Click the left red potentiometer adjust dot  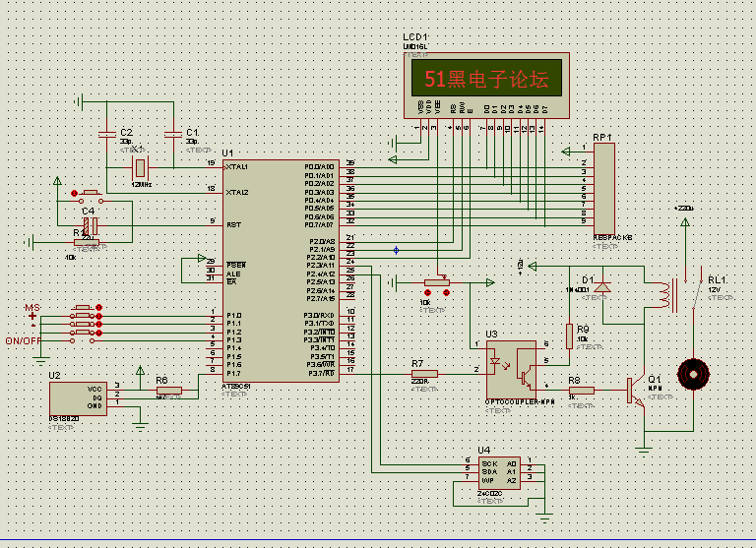(427, 292)
